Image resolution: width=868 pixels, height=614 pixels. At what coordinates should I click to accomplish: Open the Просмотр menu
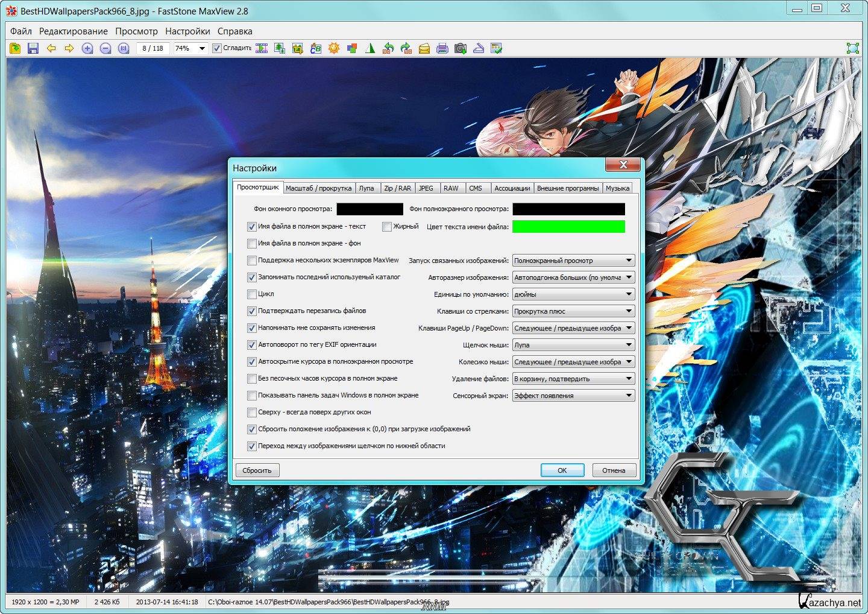pyautogui.click(x=136, y=31)
